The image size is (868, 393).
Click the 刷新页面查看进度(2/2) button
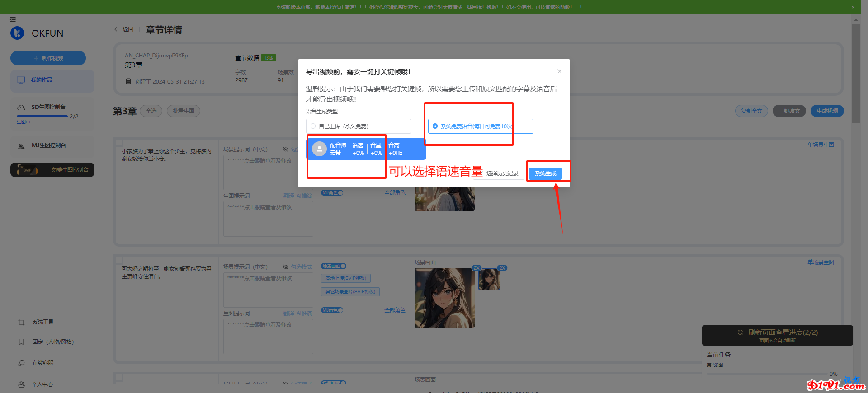(778, 335)
